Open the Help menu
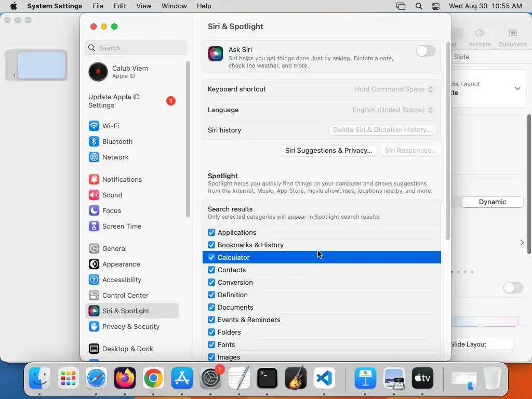Viewport: 532px width, 399px height. click(204, 6)
